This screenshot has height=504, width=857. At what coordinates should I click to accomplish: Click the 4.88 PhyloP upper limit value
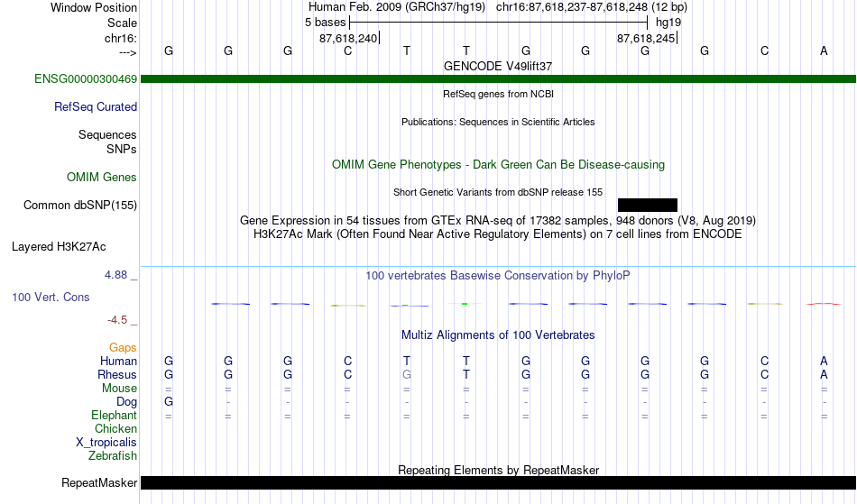[x=115, y=275]
